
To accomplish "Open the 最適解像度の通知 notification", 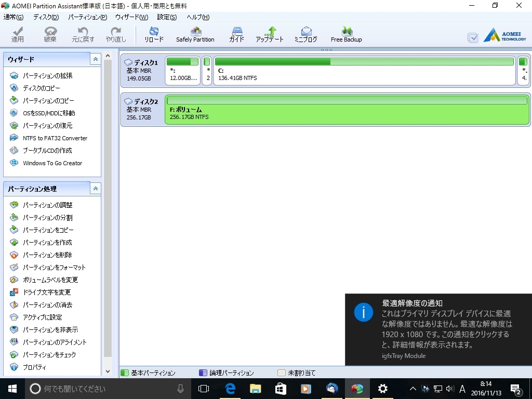I will 438,329.
